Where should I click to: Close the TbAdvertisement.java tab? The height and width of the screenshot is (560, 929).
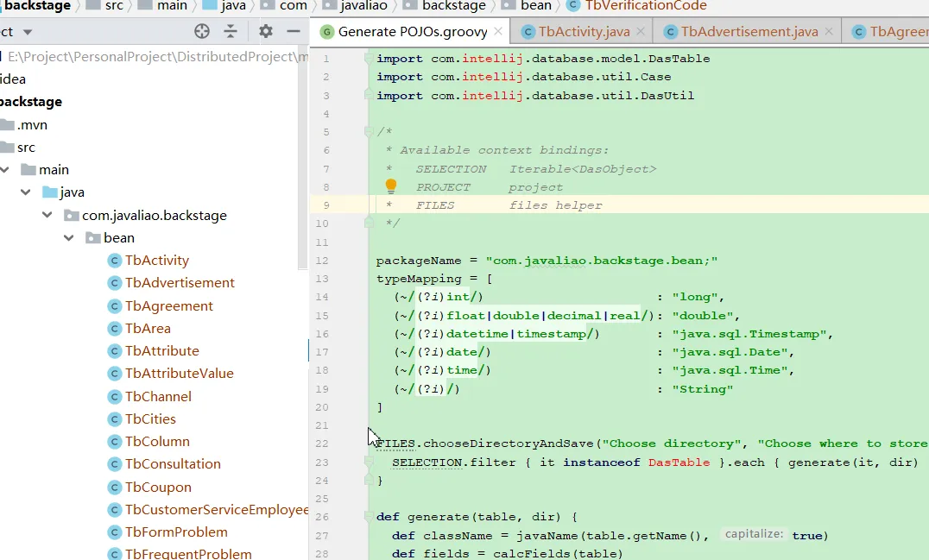point(829,31)
